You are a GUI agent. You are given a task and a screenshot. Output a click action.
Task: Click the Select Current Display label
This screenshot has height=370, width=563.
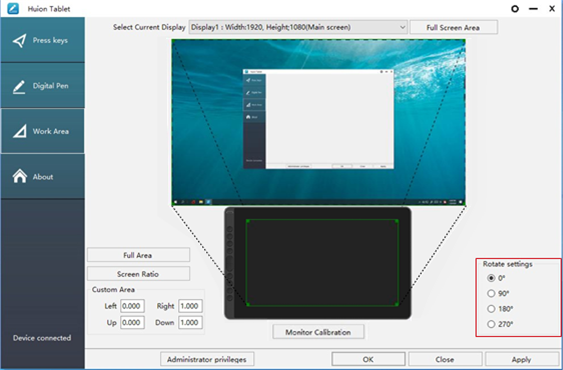click(x=149, y=27)
